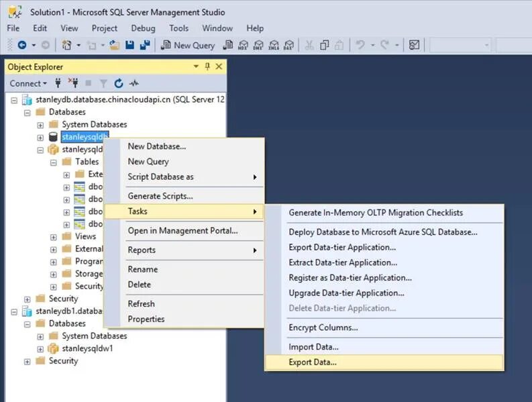Click the properties window toolbar icon
Image resolution: width=532 pixels, height=402 pixels.
click(x=415, y=45)
